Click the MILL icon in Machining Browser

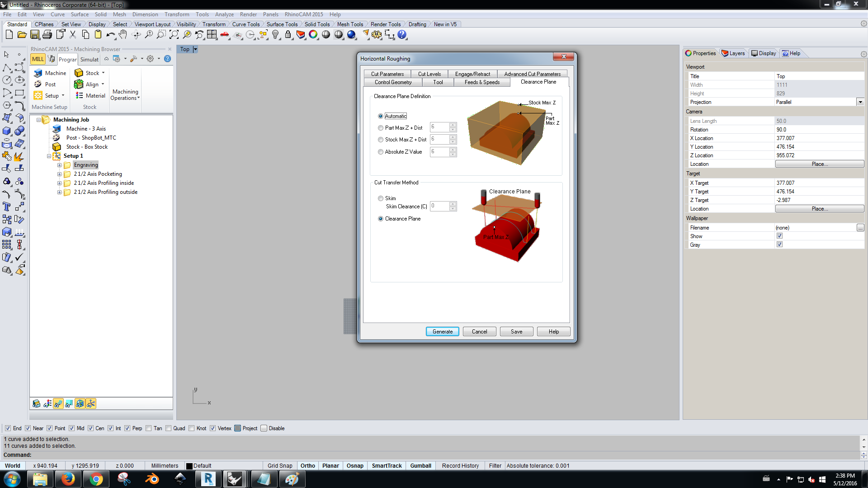[x=38, y=59]
